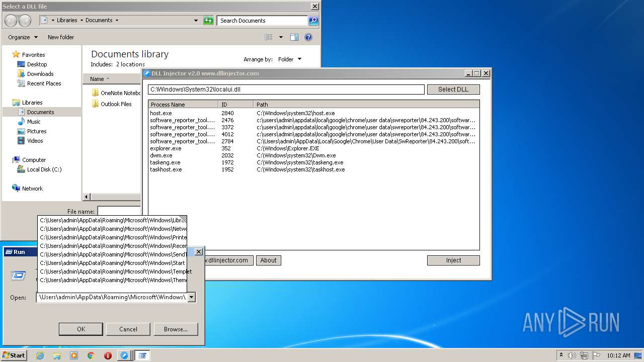Open the About dialog in DLL Injector
644x362 pixels.
coord(269,260)
